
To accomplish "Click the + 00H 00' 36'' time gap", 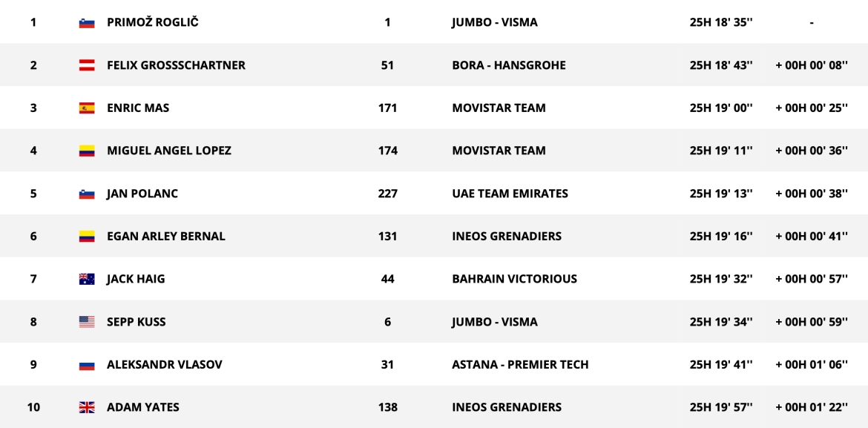I will coord(812,151).
